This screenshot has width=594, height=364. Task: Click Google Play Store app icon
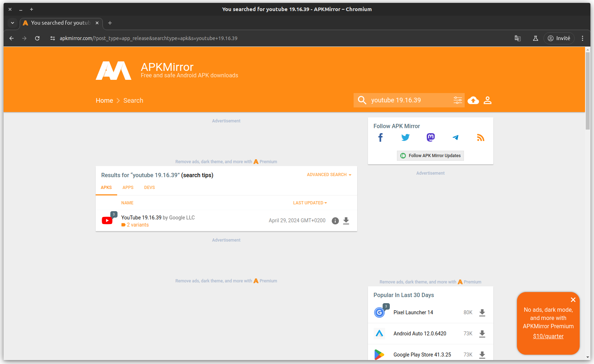[x=379, y=355]
